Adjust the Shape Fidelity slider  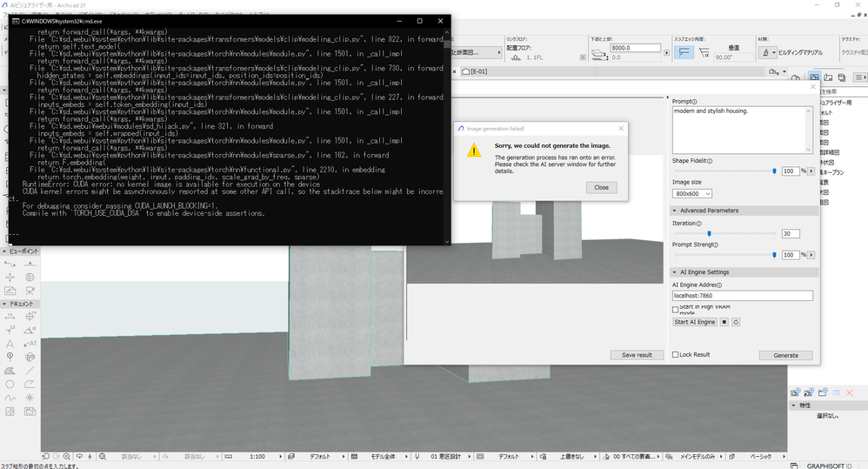click(774, 171)
